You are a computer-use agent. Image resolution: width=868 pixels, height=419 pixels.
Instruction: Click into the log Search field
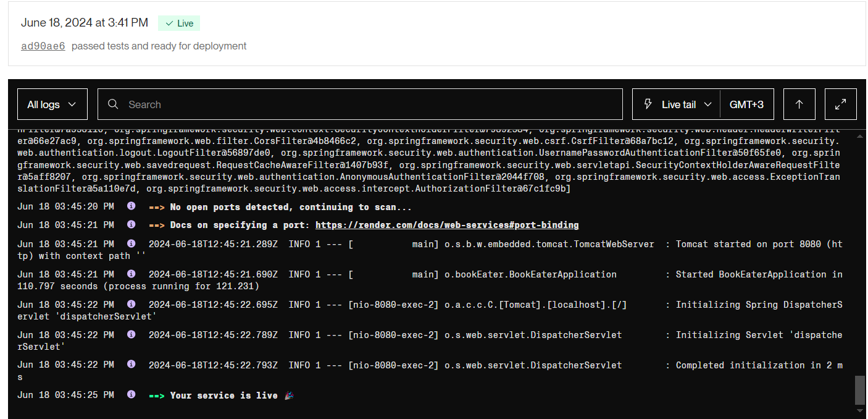coord(370,104)
